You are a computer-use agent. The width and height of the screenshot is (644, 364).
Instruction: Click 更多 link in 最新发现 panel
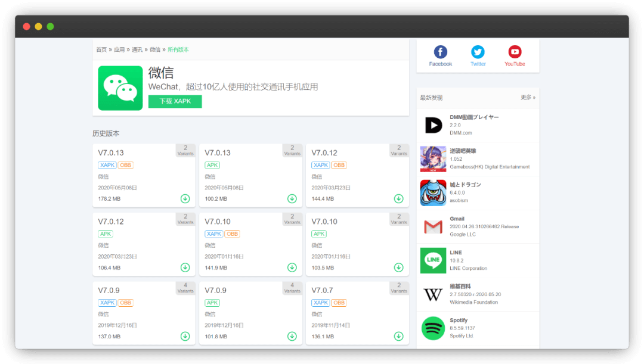click(x=528, y=97)
